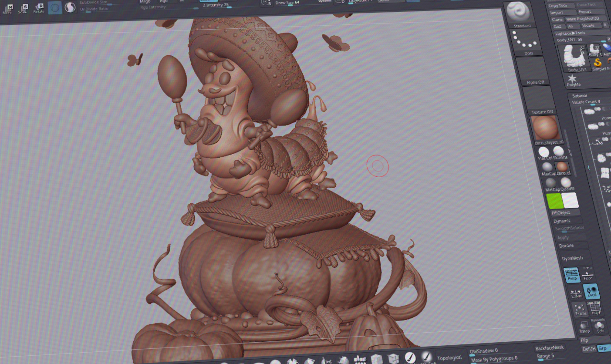
Task: Choose the Flat Color material
Action: [544, 153]
